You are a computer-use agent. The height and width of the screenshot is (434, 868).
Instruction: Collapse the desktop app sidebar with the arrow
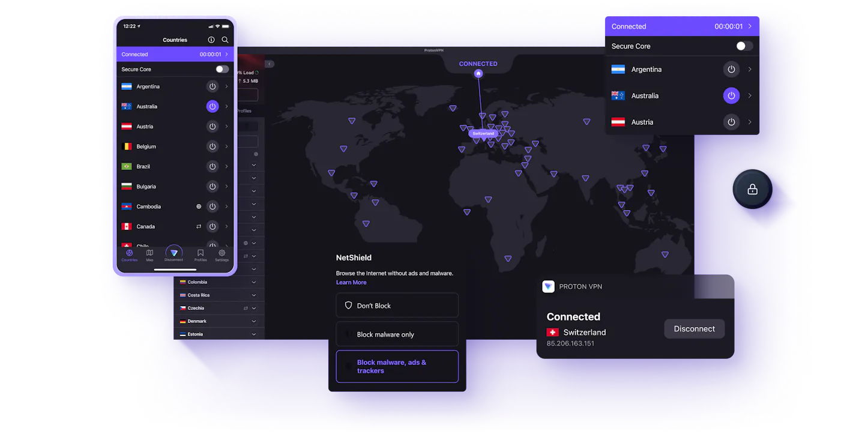[270, 64]
